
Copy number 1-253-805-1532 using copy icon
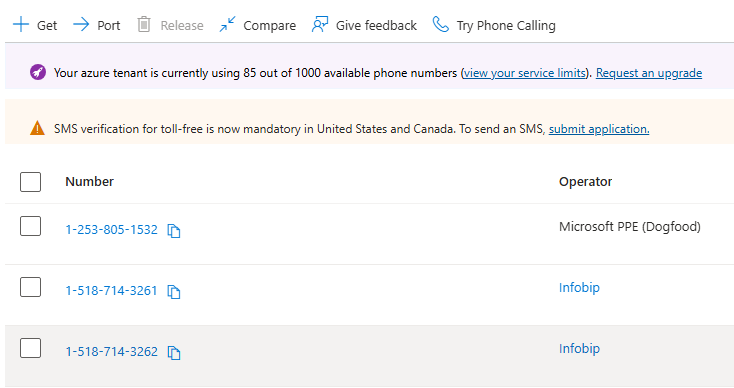(x=174, y=231)
